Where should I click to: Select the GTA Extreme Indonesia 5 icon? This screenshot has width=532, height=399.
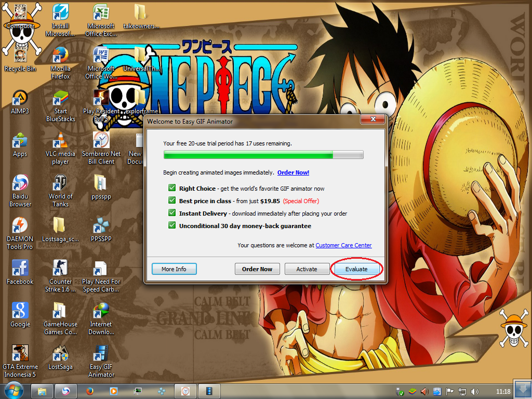[x=20, y=362]
